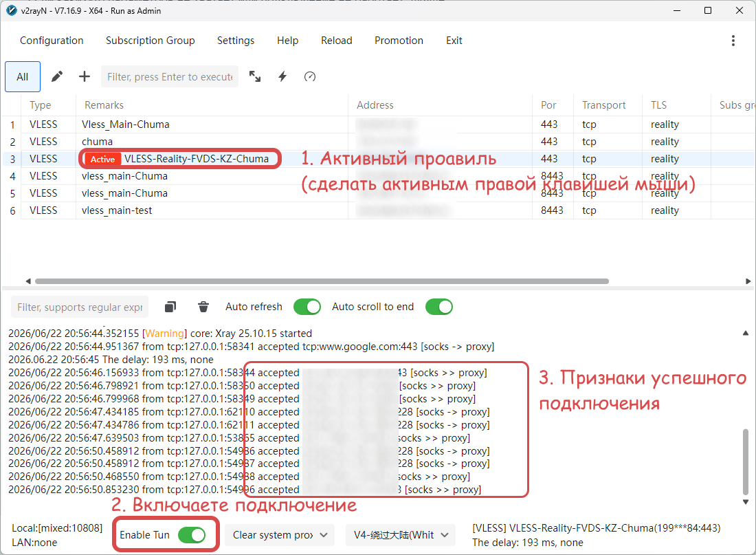Select row 4 vless_main-Chuma server
Viewport: 756px width, 555px height.
pyautogui.click(x=378, y=176)
